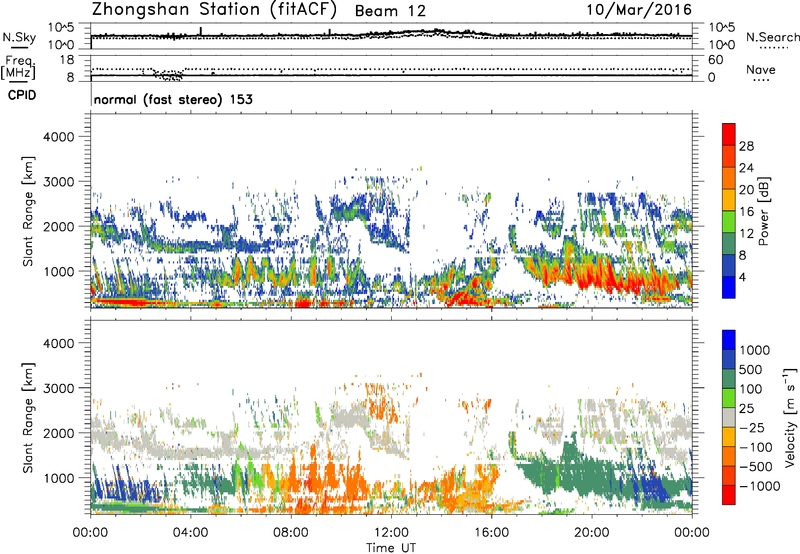
Task: Click the red top of power colorbar
Action: 729,134
